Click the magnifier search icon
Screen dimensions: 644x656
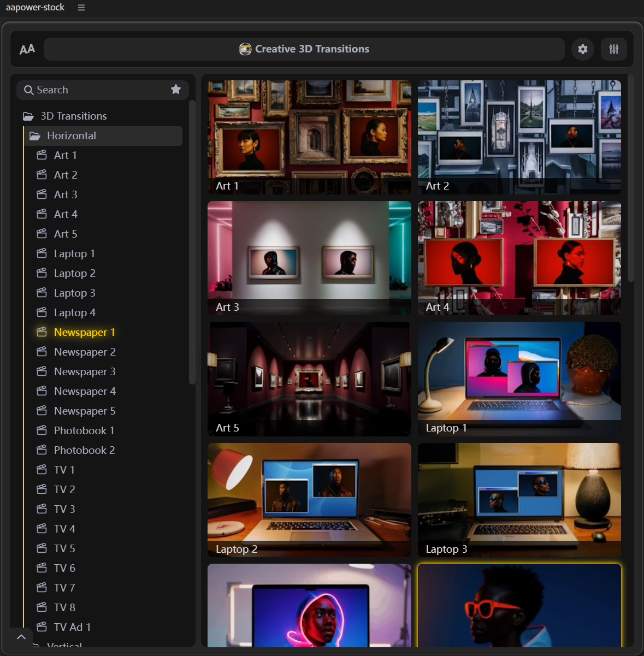pos(28,90)
